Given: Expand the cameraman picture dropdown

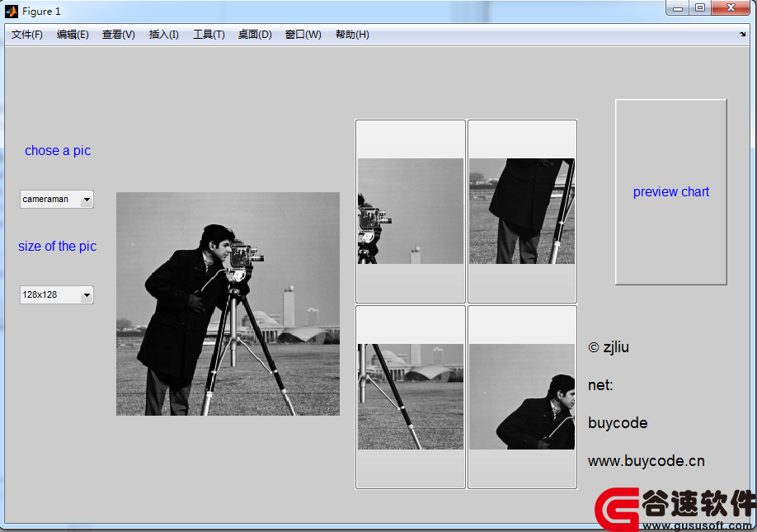Looking at the screenshot, I should (56, 199).
